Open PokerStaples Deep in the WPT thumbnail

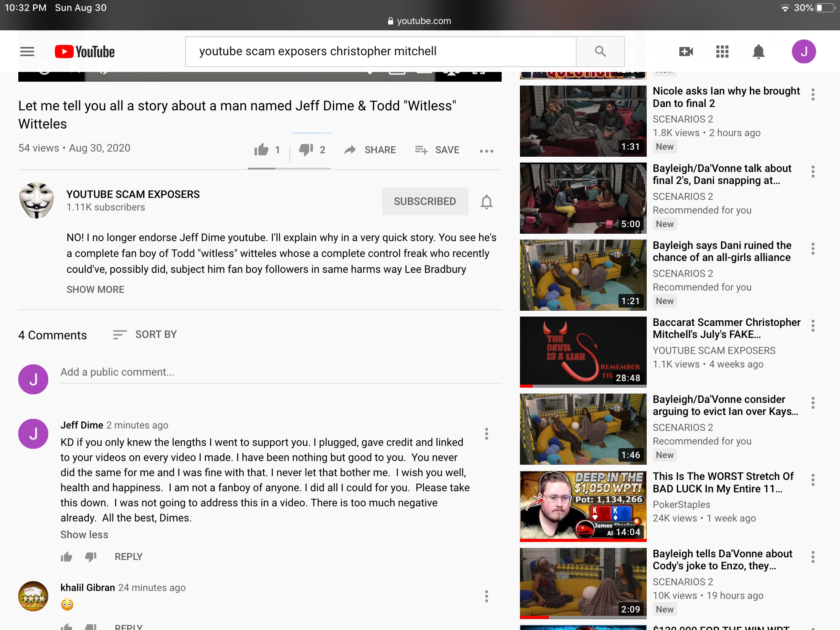click(x=583, y=506)
